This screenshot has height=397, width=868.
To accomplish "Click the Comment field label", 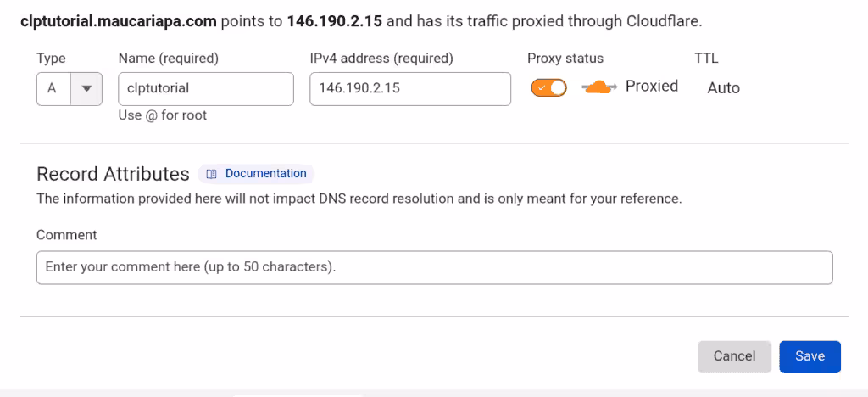I will tap(66, 235).
